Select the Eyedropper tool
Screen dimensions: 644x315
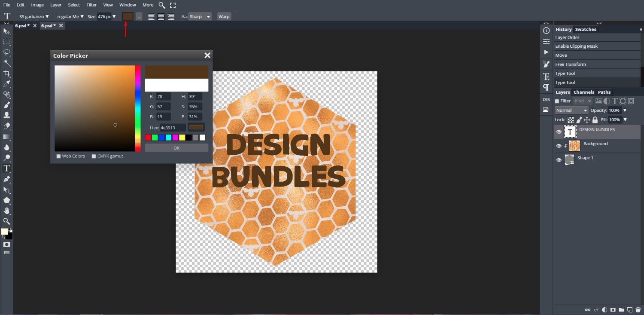click(7, 84)
